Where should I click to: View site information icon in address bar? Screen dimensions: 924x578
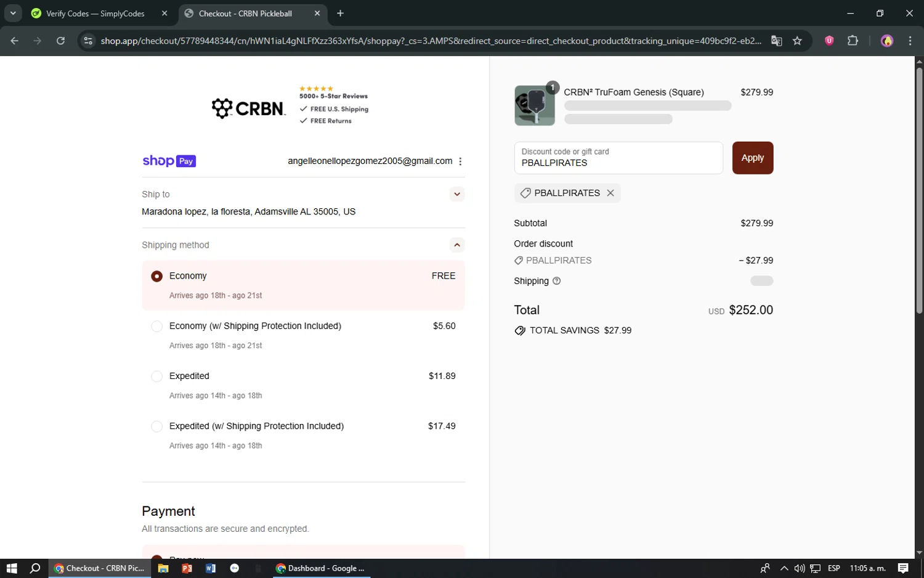pyautogui.click(x=88, y=41)
